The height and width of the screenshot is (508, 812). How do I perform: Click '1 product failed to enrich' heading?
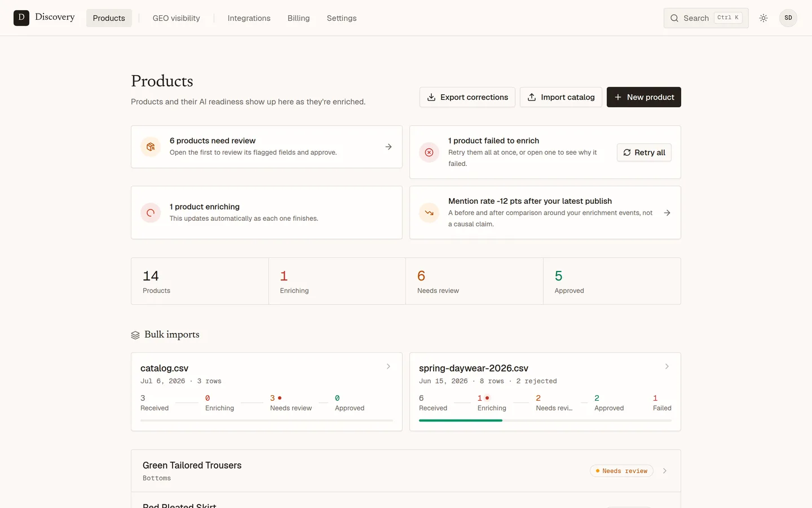(x=493, y=141)
